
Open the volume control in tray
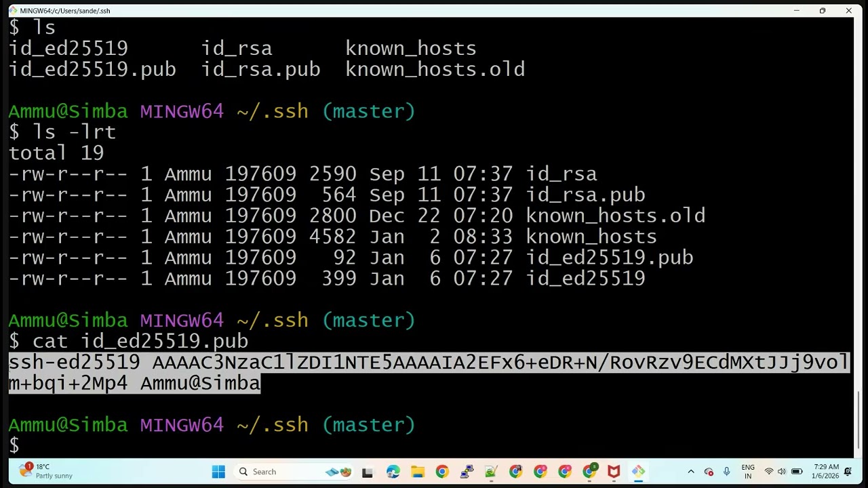pyautogui.click(x=781, y=472)
